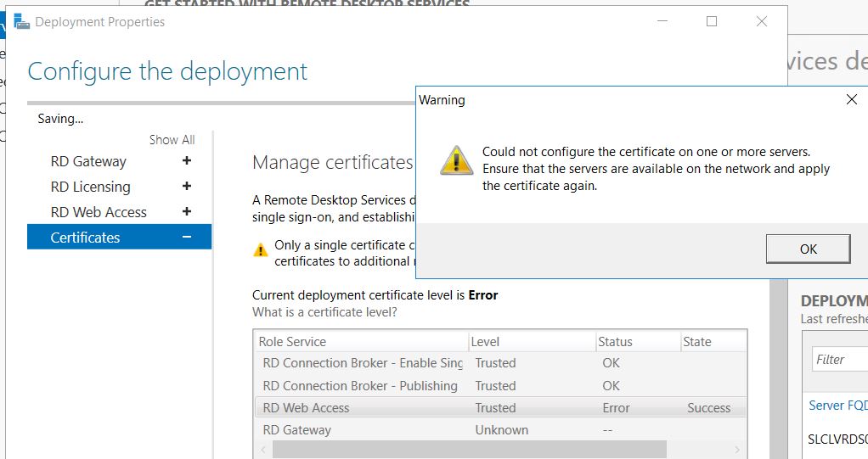Click the horizontal scrollbar thumb under table
Image resolution: width=868 pixels, height=459 pixels.
click(x=470, y=450)
